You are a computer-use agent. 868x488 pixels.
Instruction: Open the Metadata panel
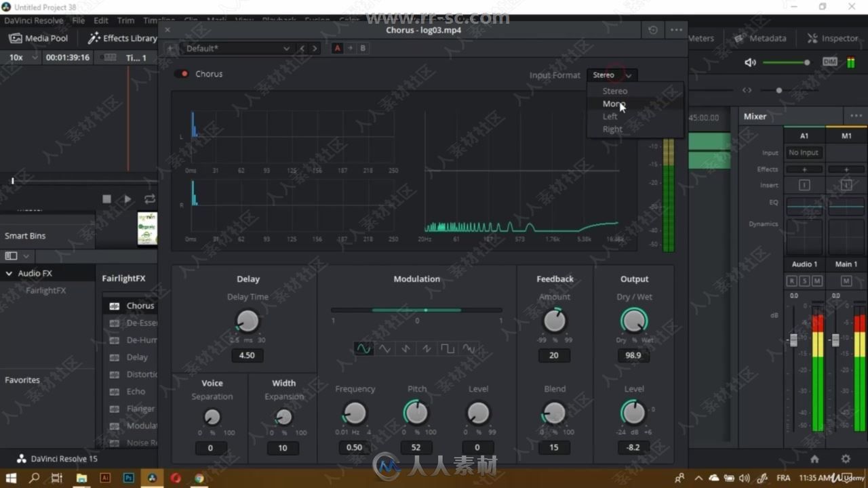pyautogui.click(x=760, y=38)
